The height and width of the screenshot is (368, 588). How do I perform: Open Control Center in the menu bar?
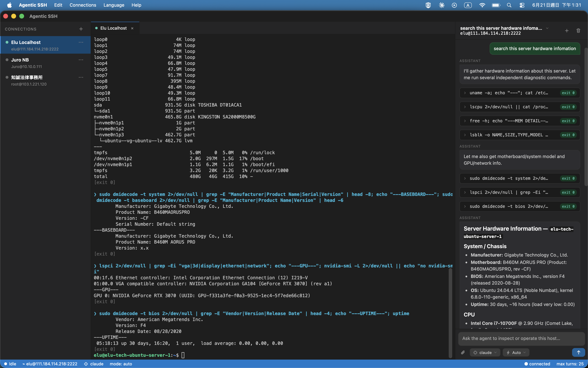pyautogui.click(x=522, y=5)
